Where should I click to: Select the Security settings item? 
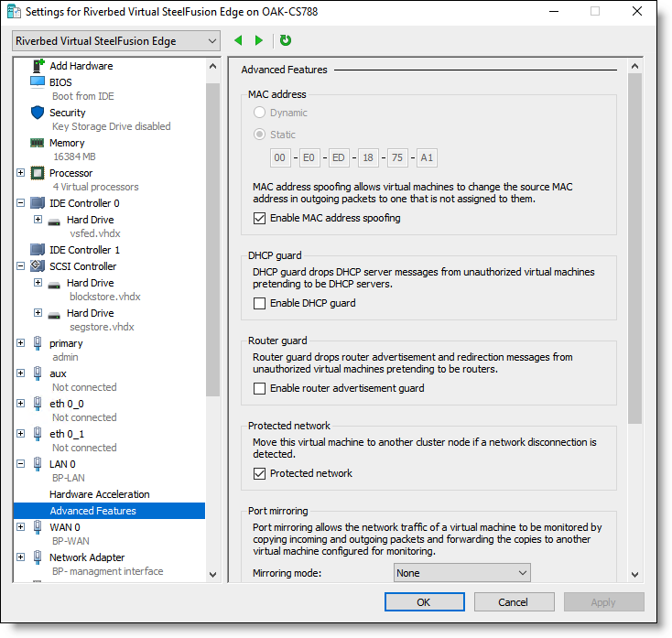point(67,113)
